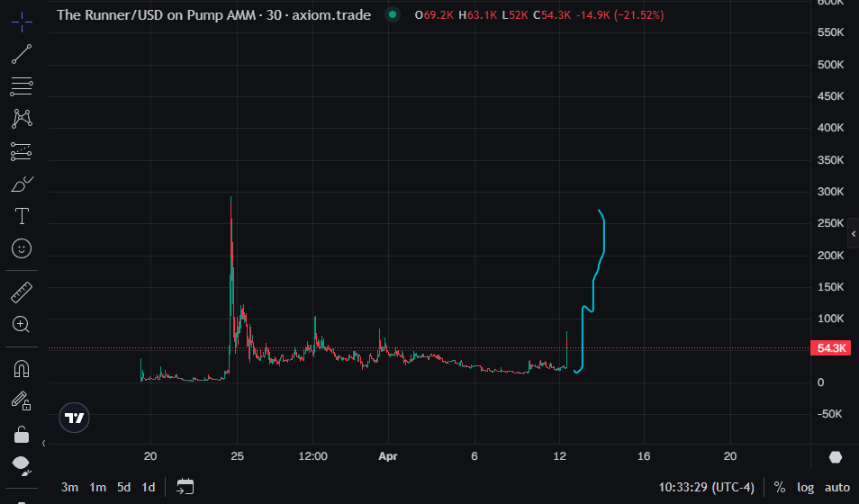The height and width of the screenshot is (504, 859).
Task: Set the range to 1d
Action: click(x=149, y=487)
